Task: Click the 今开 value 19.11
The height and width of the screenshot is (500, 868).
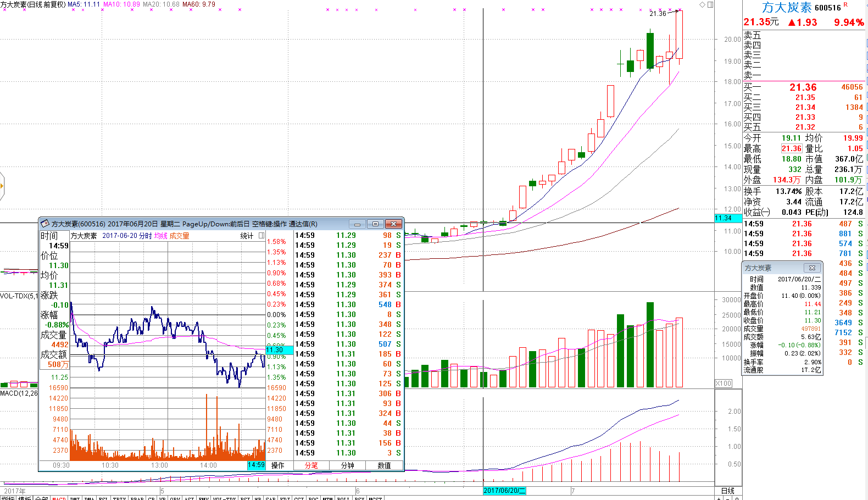Action: point(792,138)
